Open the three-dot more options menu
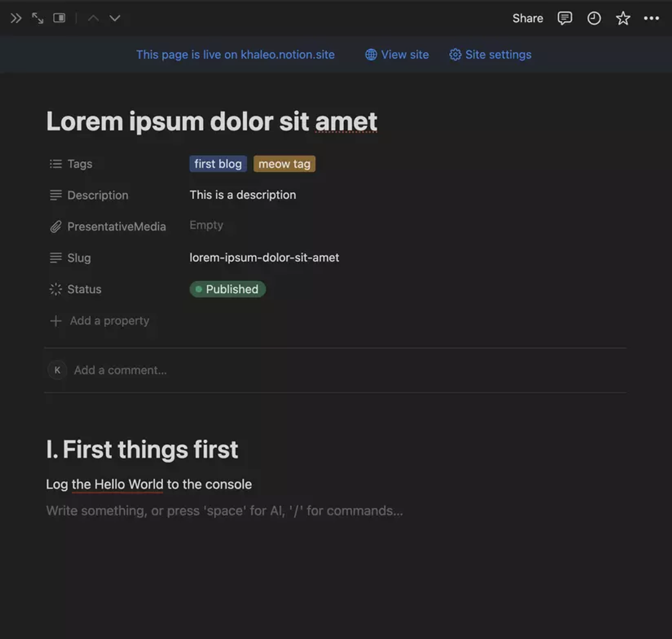 click(x=651, y=18)
